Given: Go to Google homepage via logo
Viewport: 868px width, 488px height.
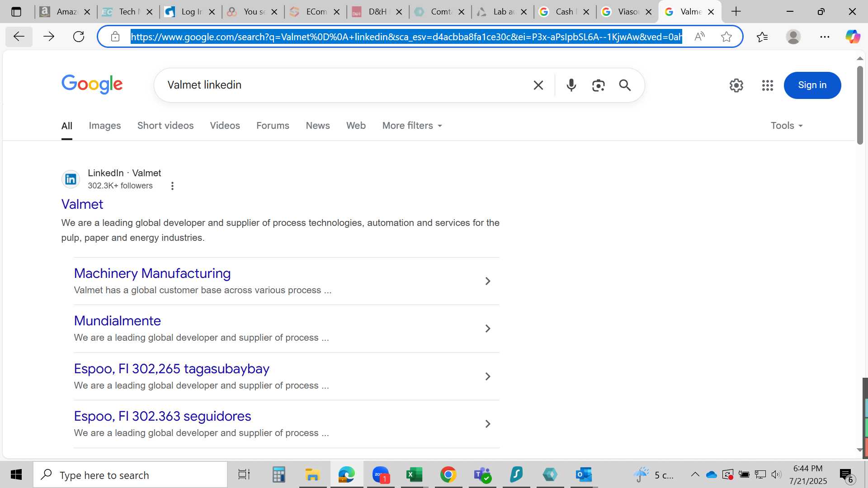Looking at the screenshot, I should click(92, 84).
